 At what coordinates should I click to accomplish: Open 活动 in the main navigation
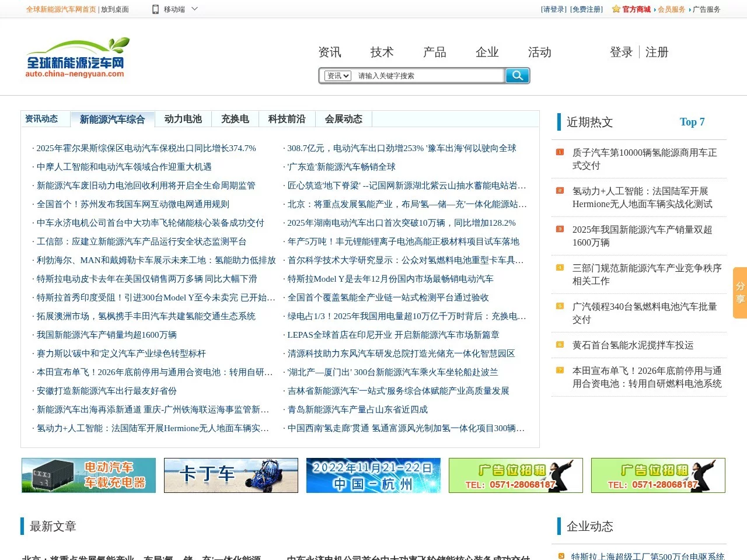(539, 52)
